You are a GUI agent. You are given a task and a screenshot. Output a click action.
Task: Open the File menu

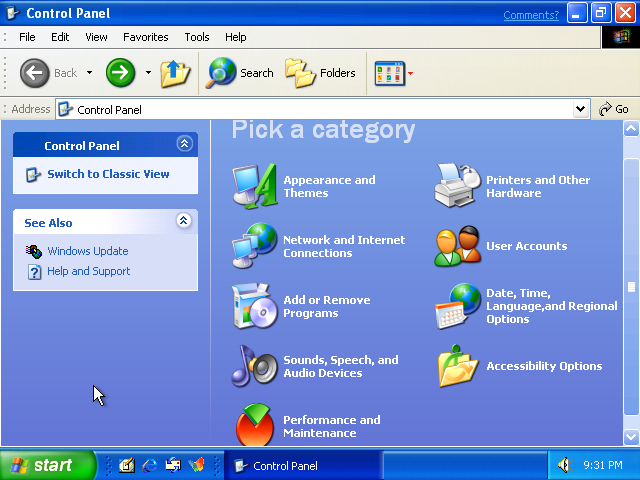(27, 37)
